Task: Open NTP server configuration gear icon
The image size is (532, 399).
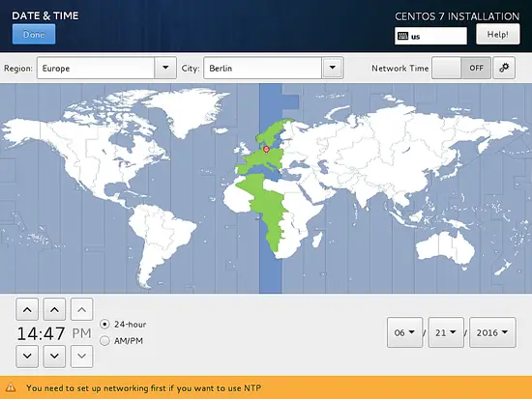Action: click(504, 68)
